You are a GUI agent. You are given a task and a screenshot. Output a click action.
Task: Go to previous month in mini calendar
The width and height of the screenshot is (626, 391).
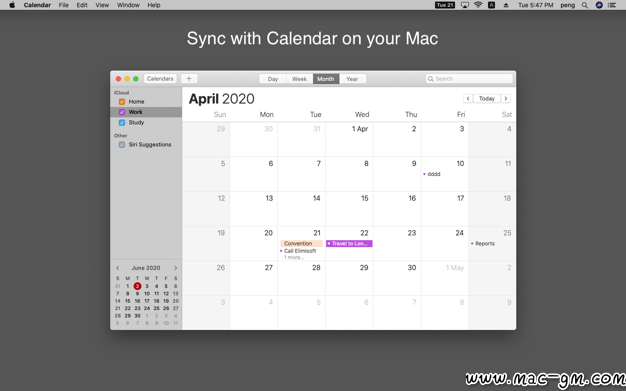pos(117,268)
